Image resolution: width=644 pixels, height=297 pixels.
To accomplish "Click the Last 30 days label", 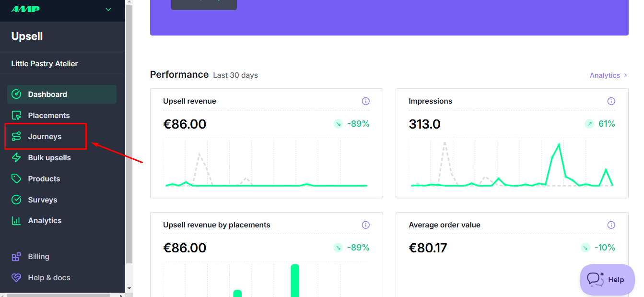I will point(235,75).
